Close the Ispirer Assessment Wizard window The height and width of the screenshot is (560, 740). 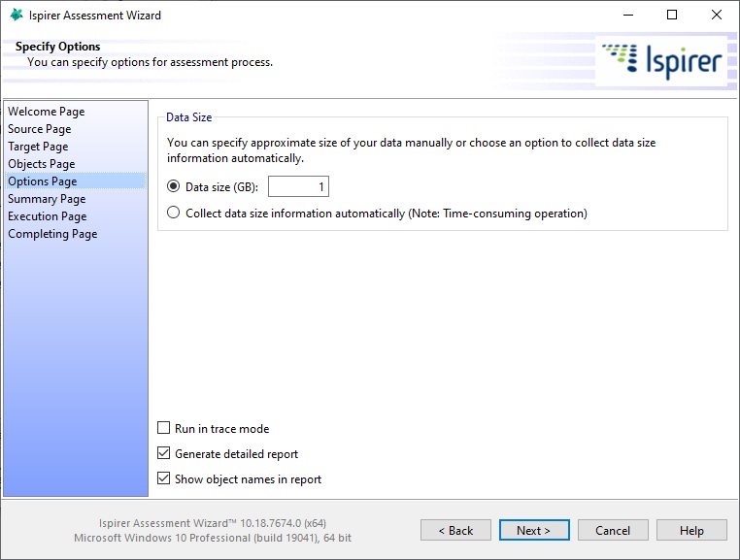point(717,16)
